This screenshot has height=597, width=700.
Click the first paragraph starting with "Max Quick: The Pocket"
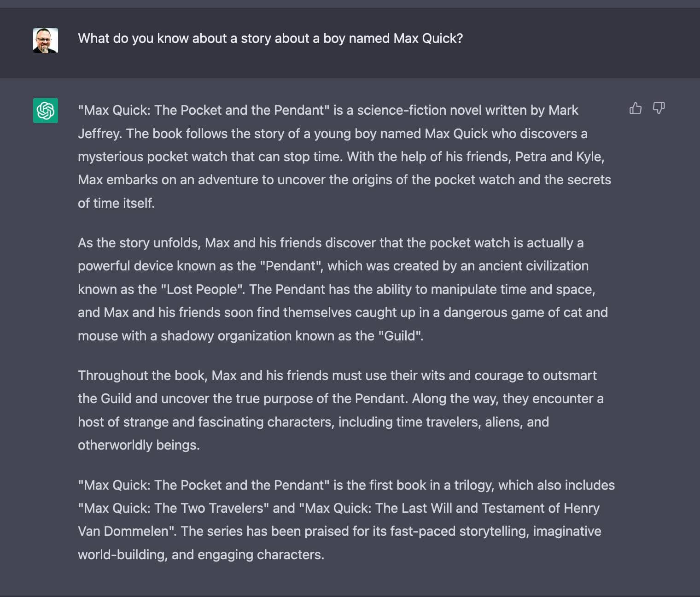point(344,157)
